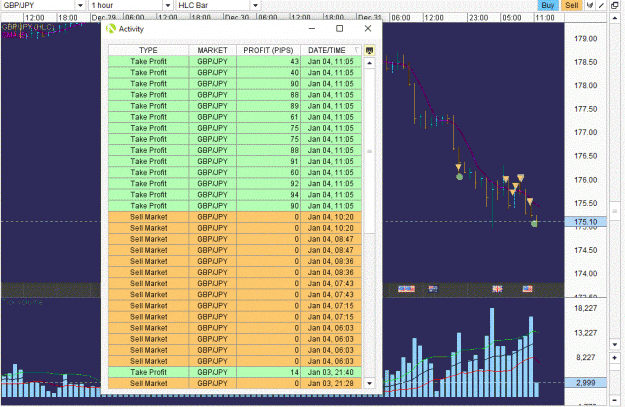Open the HLC Bar chart type dropdown
This screenshot has height=407, width=625.
coord(256,5)
